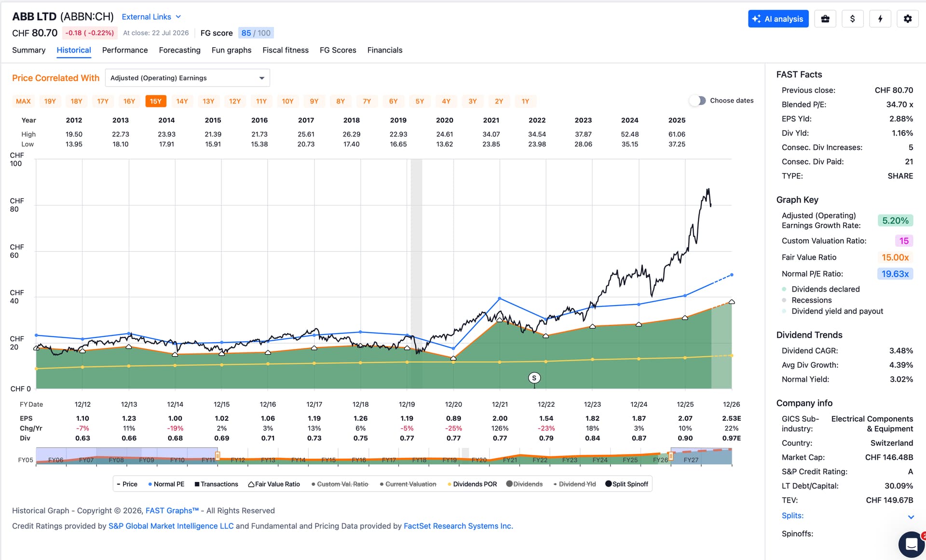Select 17Y time range
Screen dimensions: 926x560
[103, 101]
